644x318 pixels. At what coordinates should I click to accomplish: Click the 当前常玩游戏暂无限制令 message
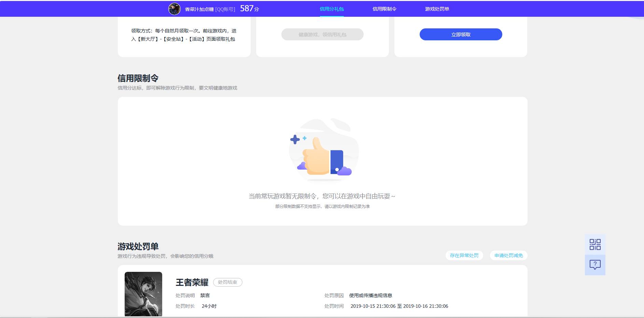322,196
